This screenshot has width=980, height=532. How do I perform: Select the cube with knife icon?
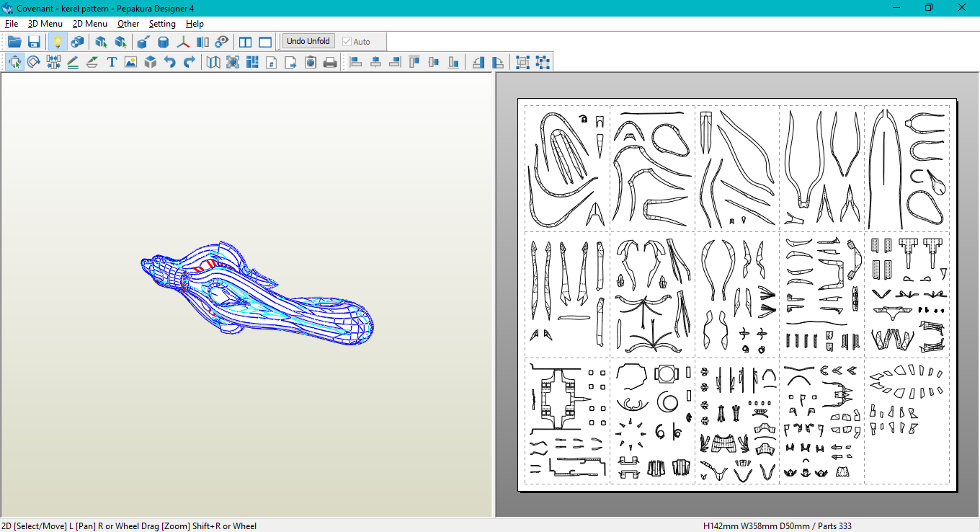143,41
